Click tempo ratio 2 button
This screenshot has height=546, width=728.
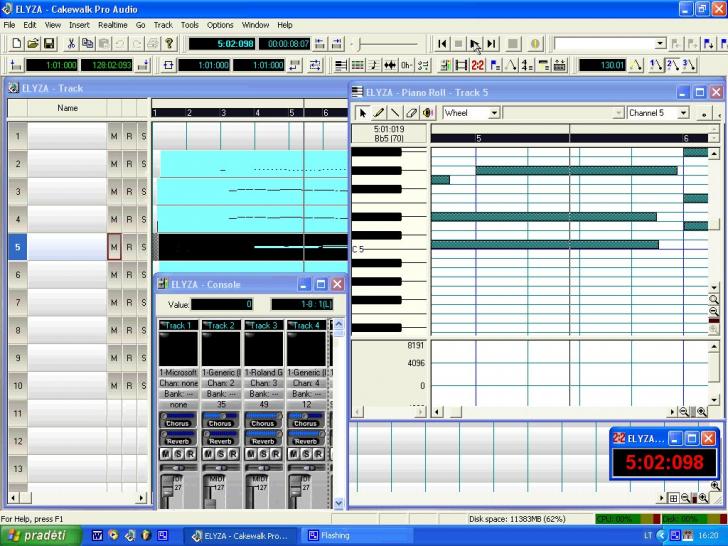[672, 65]
